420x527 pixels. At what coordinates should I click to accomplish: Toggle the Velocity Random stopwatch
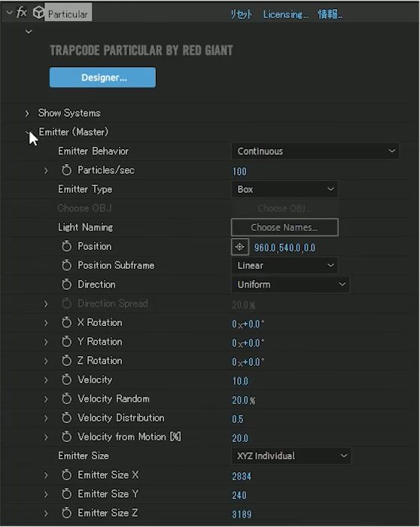pos(66,399)
